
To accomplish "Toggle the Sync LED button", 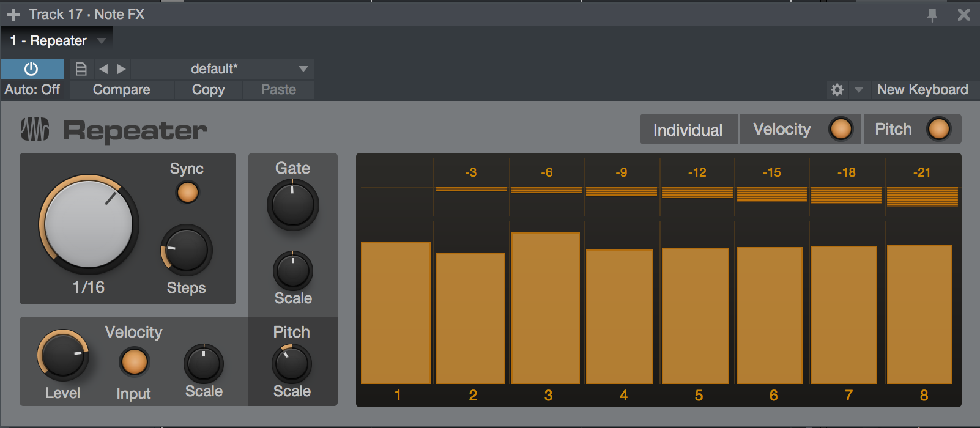I will point(187,193).
